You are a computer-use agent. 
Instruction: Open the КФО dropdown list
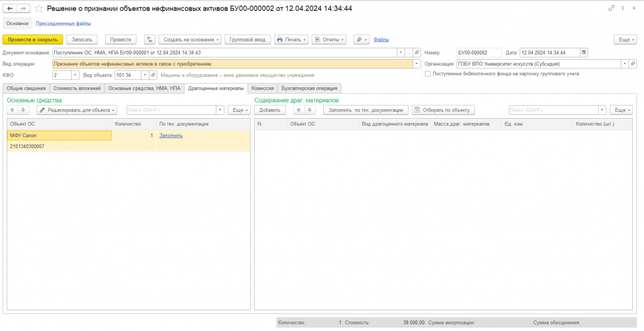[x=75, y=75]
